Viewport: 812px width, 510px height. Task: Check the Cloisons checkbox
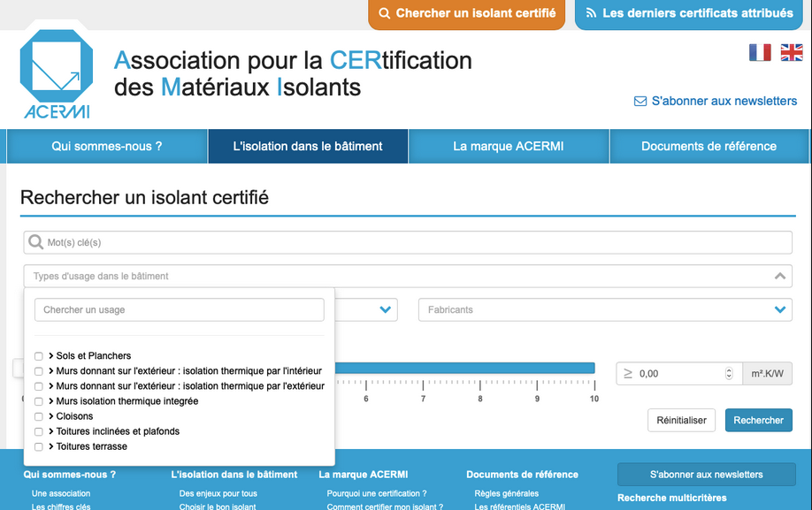[x=39, y=416]
